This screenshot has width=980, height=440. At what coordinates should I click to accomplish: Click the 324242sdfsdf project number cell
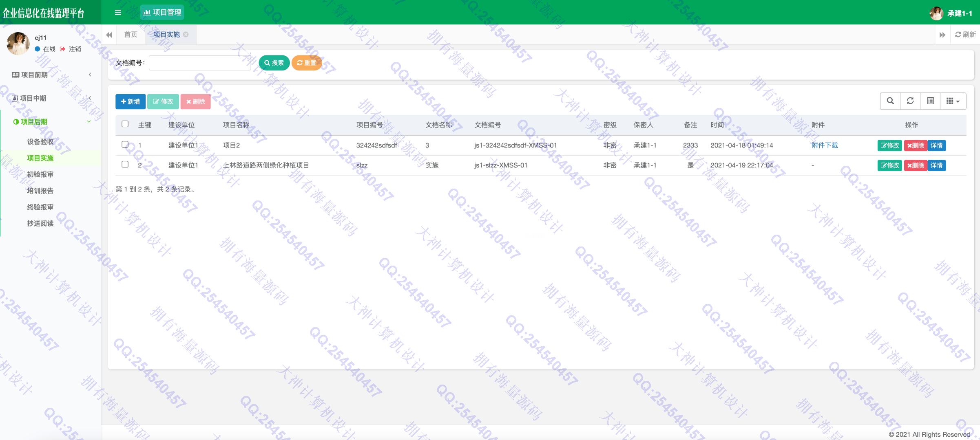tap(377, 145)
